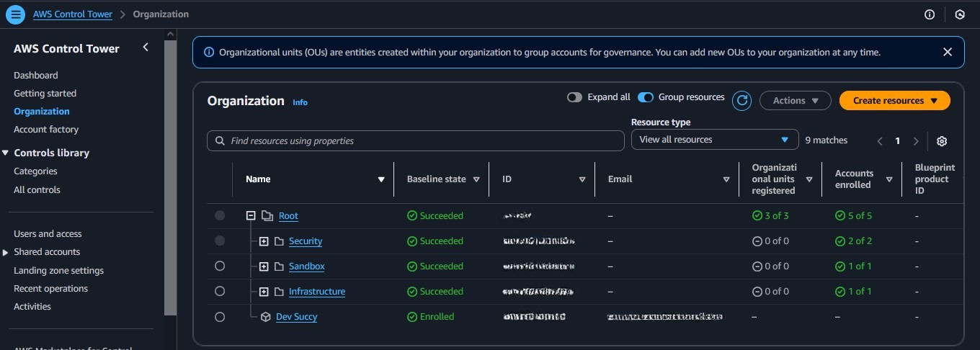Viewport: 980px width, 350px height.
Task: Toggle the Expand all switch
Action: [574, 97]
